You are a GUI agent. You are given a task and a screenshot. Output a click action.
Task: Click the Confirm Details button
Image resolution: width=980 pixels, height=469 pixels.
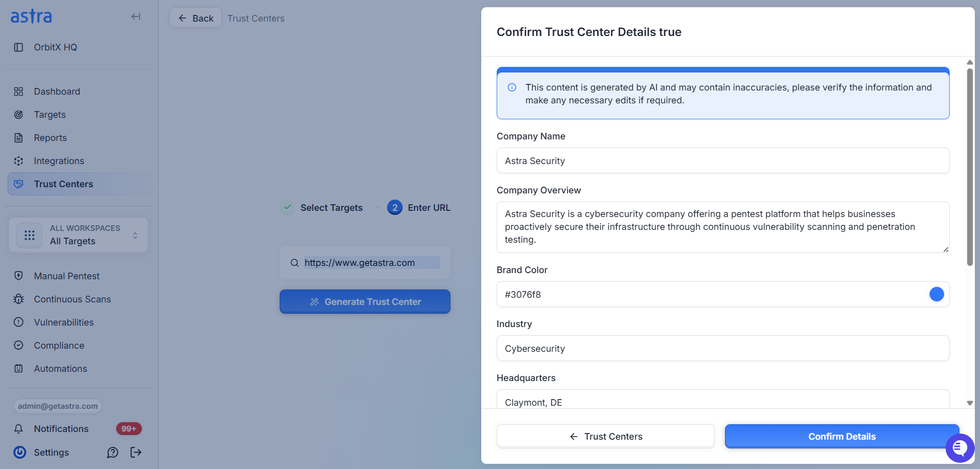[842, 437]
